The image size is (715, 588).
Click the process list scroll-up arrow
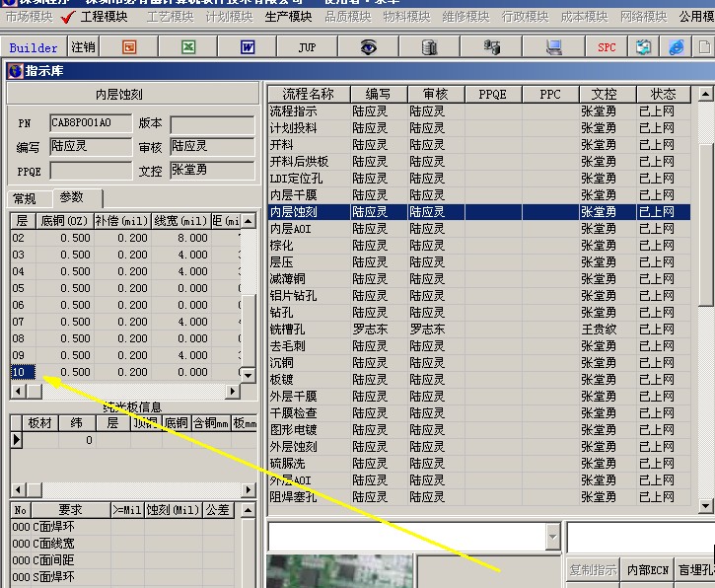705,95
